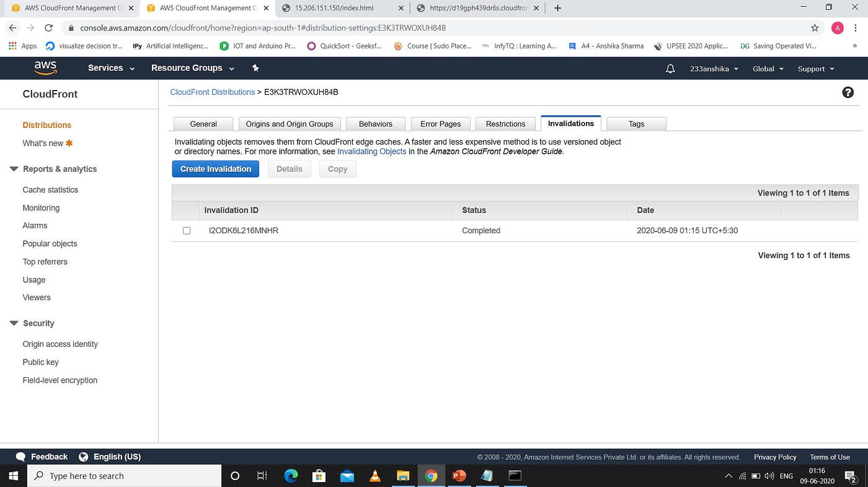Collapse the Reports & analytics section
The image size is (868, 487).
(x=14, y=169)
